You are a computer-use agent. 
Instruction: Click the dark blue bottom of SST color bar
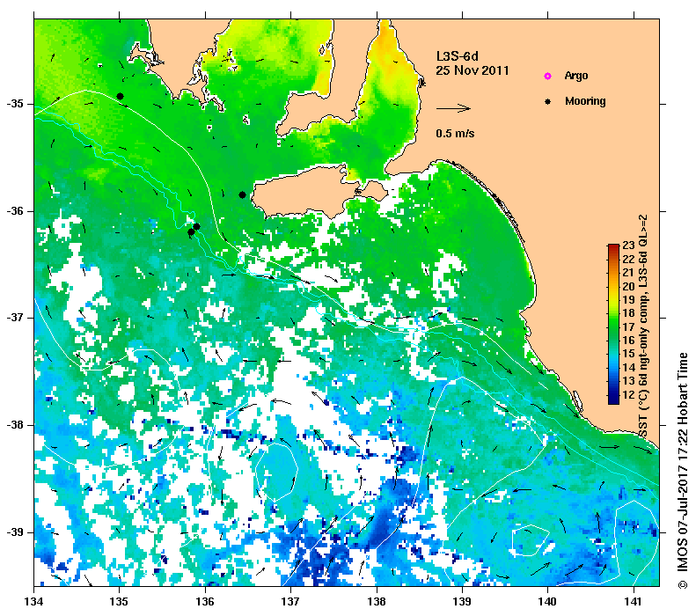coord(613,400)
